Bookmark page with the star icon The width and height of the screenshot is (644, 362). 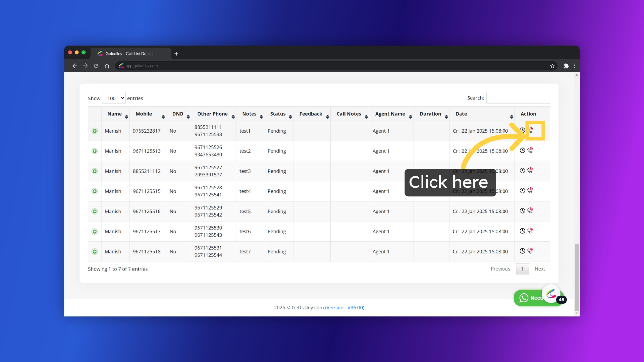(x=552, y=66)
